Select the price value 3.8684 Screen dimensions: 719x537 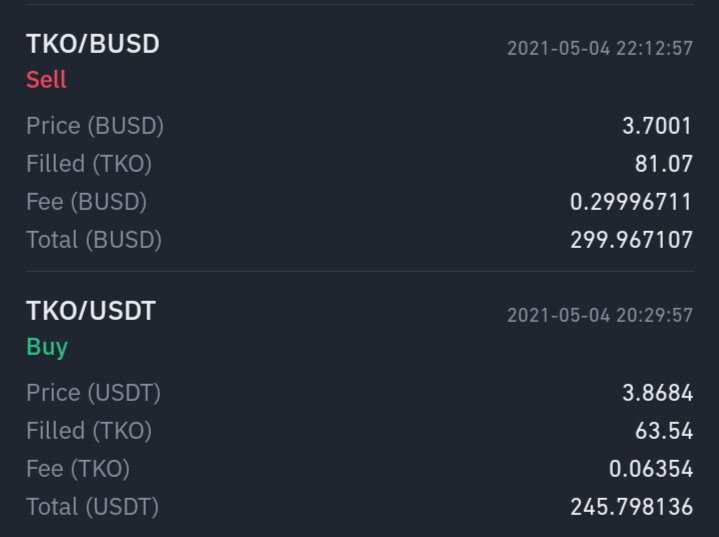tap(657, 393)
